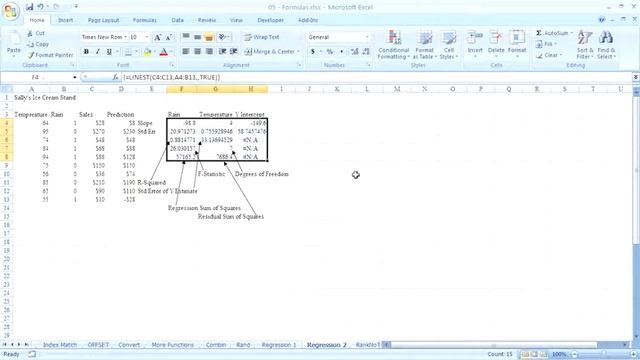Undo last action in Quick Access Toolbar
This screenshot has height=360, width=640.
click(40, 7)
